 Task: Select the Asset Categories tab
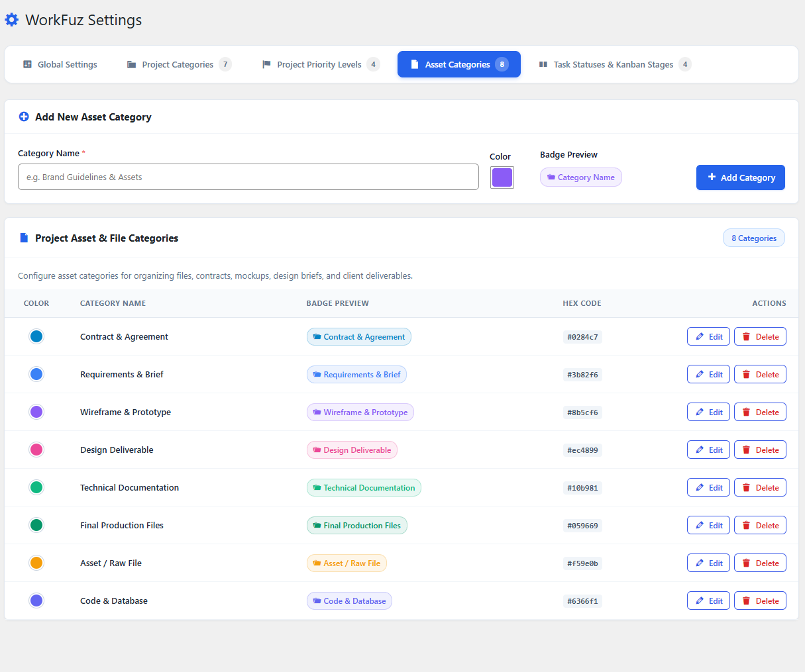click(459, 64)
